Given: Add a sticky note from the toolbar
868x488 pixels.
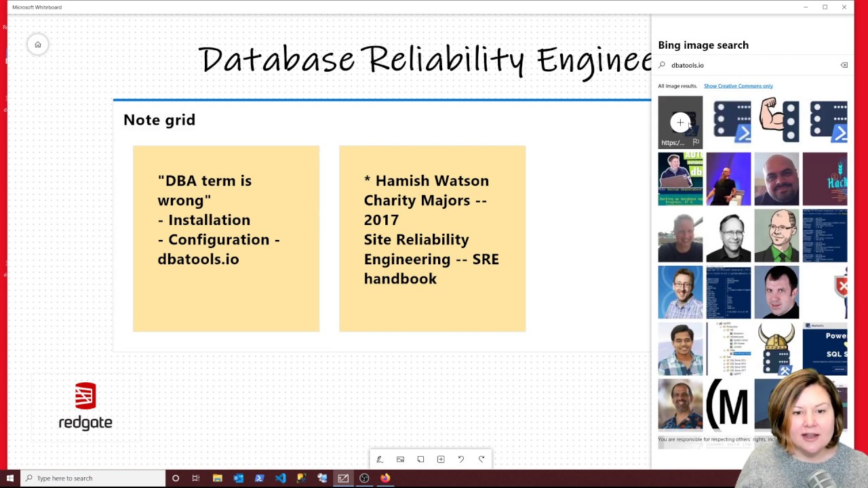Looking at the screenshot, I should pos(420,460).
